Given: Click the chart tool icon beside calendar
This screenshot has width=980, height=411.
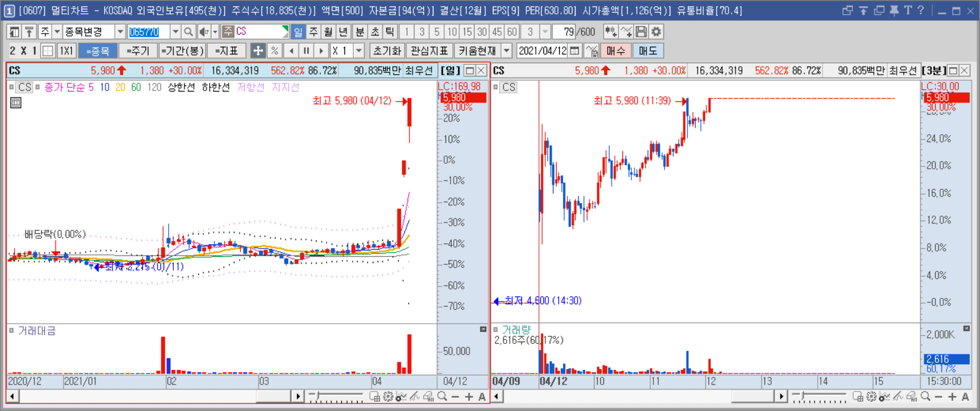Looking at the screenshot, I should [x=591, y=51].
